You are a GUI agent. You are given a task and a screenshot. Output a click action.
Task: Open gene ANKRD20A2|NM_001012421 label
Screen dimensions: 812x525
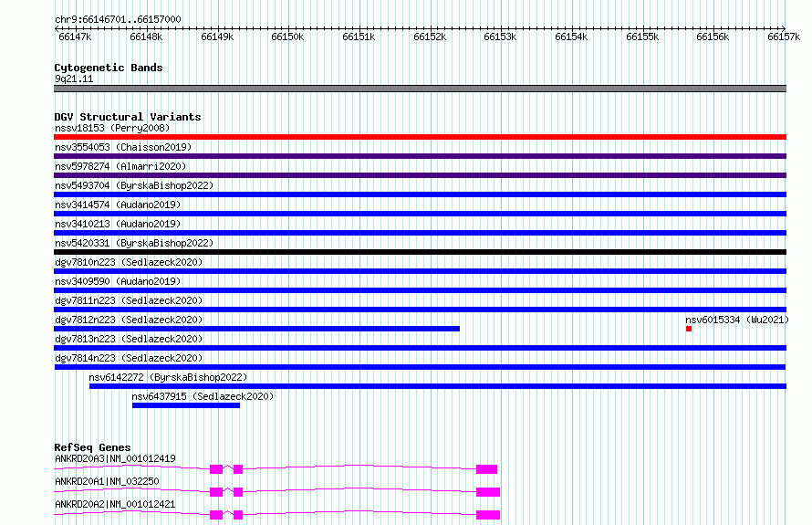click(115, 504)
